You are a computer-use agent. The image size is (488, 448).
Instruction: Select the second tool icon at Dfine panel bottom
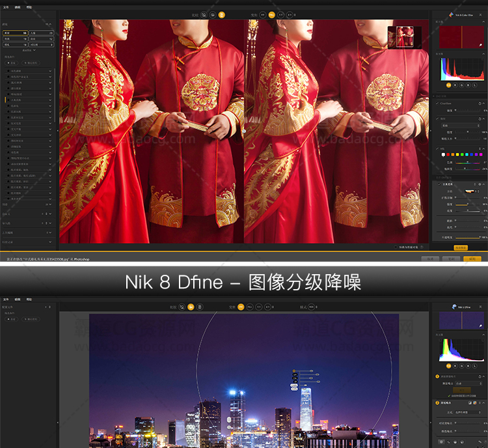coord(448,441)
